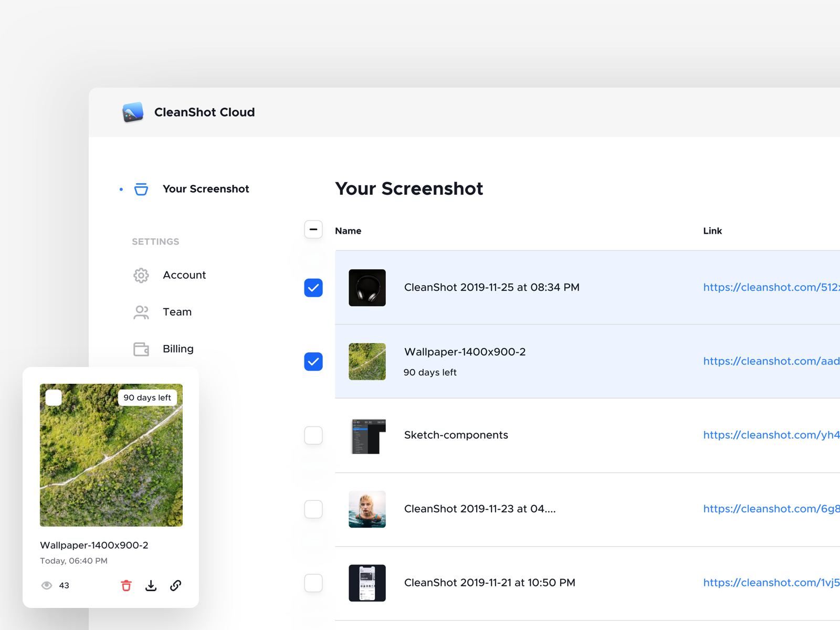The width and height of the screenshot is (840, 630).
Task: Download the Wallpaper screenshot using download icon
Action: (x=151, y=585)
